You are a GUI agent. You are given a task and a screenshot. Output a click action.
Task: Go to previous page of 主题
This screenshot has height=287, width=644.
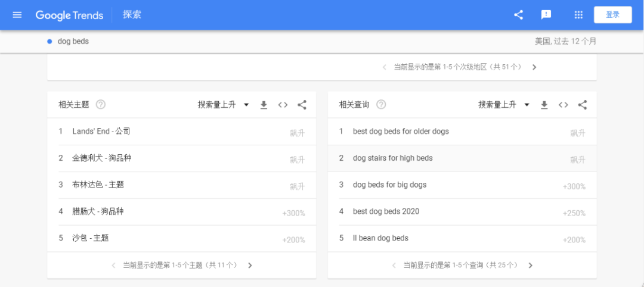coord(114,266)
